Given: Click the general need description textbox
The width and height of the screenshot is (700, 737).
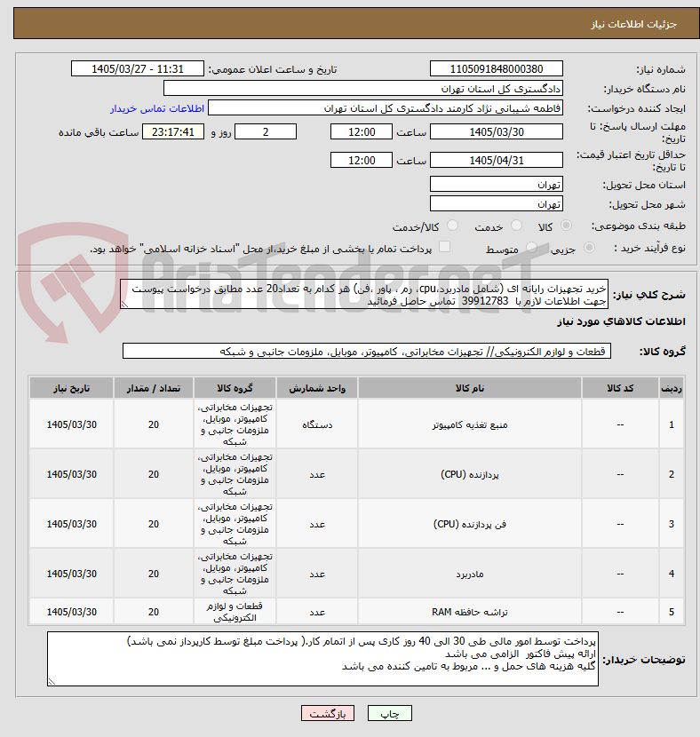Looking at the screenshot, I should pos(364,295).
